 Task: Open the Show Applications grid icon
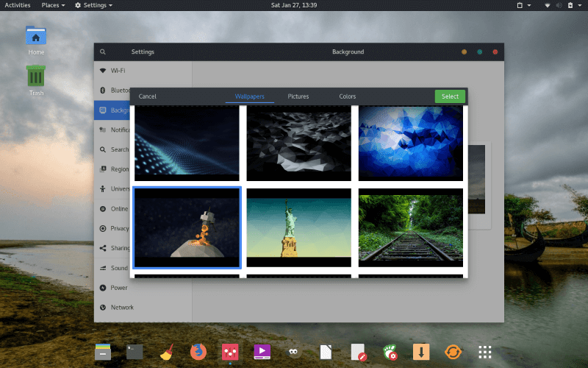(484, 352)
